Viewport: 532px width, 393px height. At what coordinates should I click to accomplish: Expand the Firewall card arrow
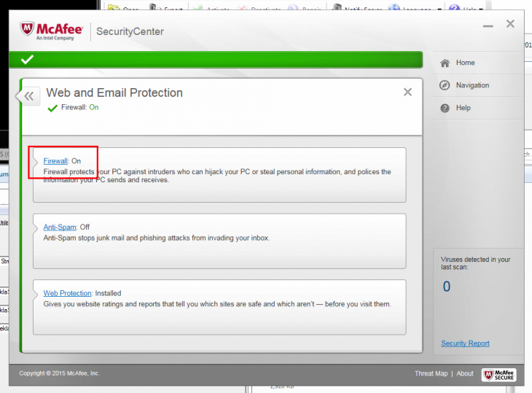coord(35,162)
